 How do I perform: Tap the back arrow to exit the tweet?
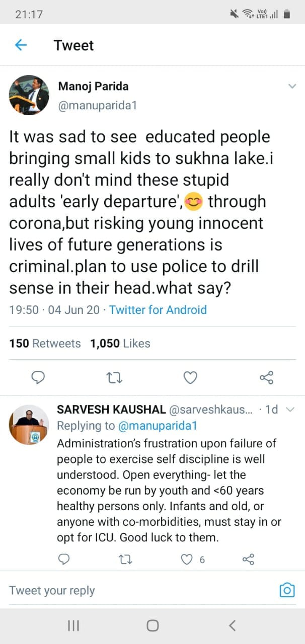21,45
